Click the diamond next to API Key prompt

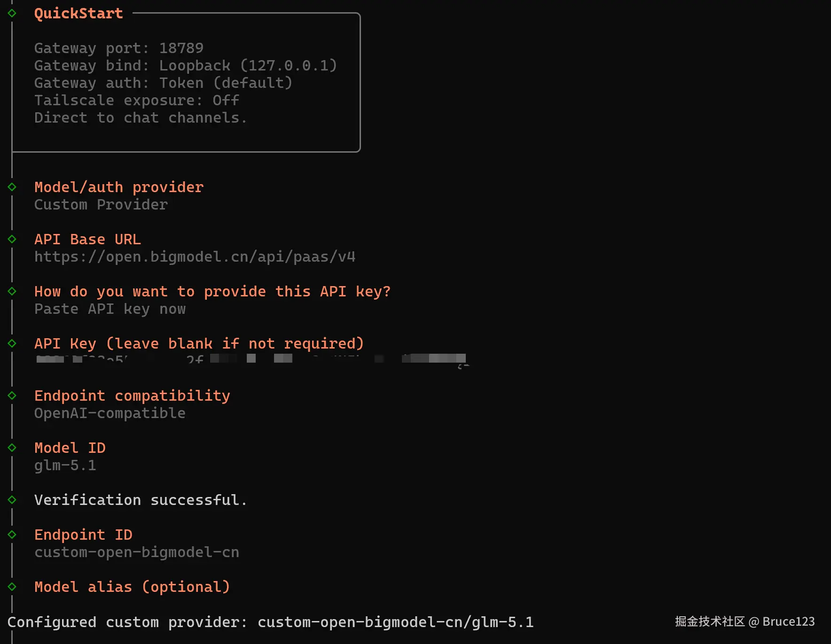[12, 343]
